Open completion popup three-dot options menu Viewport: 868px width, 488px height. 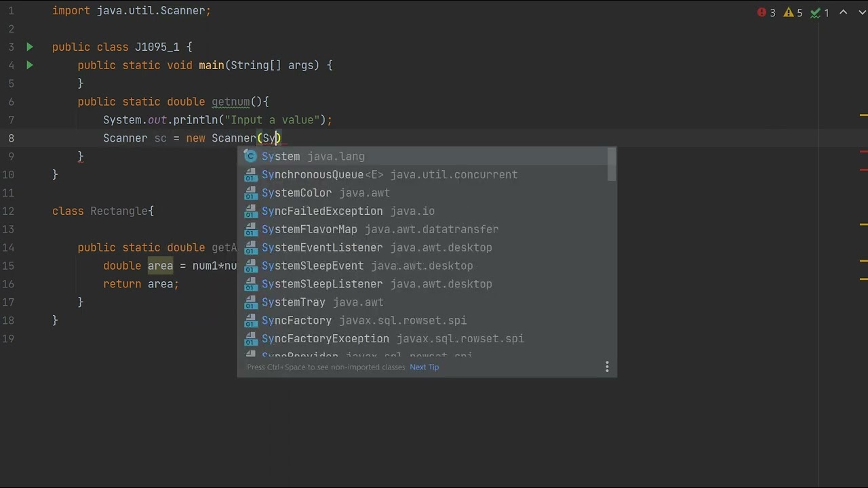(607, 367)
